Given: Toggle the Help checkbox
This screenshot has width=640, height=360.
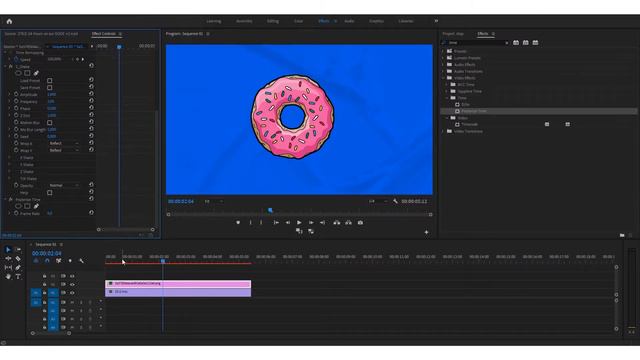Looking at the screenshot, I should click(49, 193).
